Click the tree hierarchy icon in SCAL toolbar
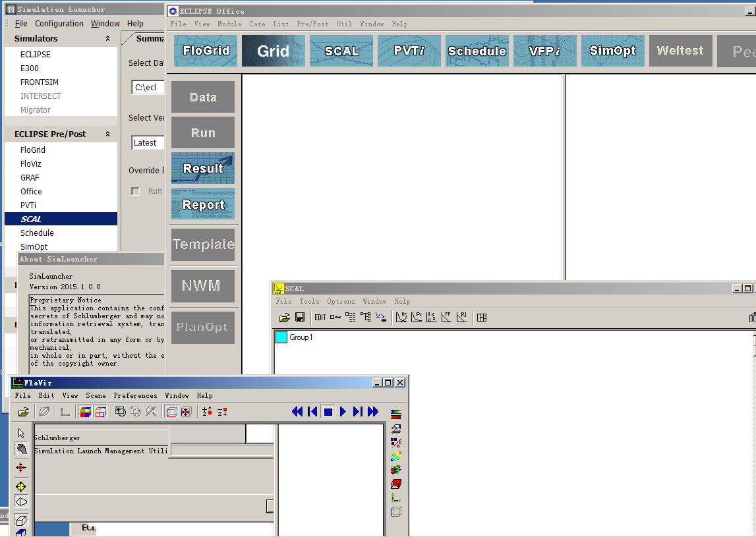 pyautogui.click(x=365, y=317)
